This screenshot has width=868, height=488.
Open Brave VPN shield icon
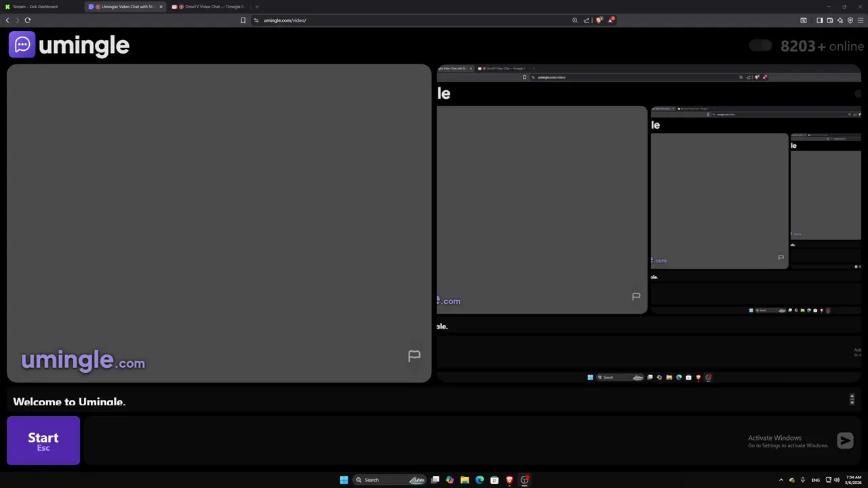pos(850,20)
